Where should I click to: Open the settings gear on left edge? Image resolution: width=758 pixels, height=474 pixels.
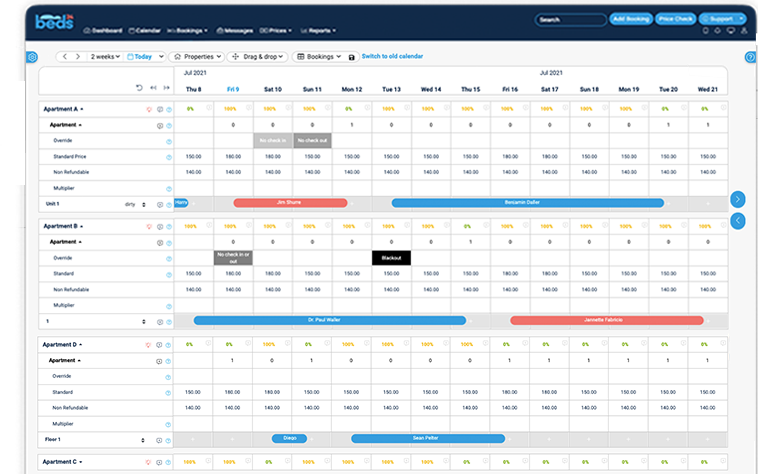(32, 57)
